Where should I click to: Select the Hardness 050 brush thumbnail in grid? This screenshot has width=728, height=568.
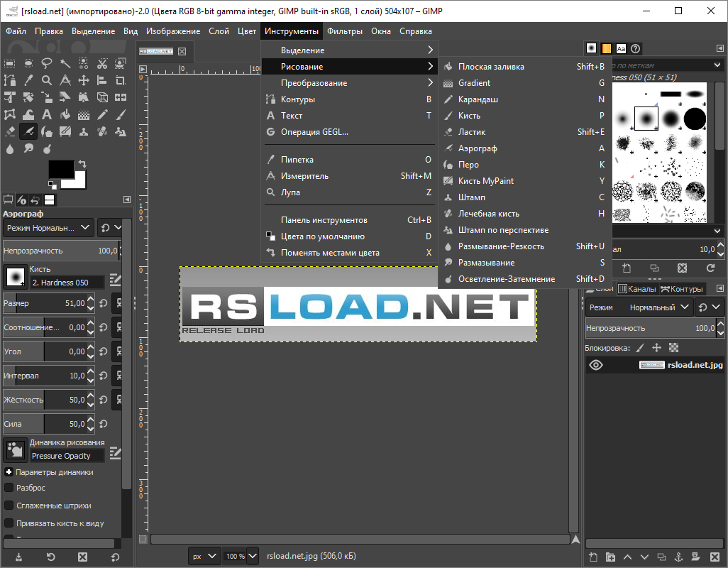(x=646, y=119)
